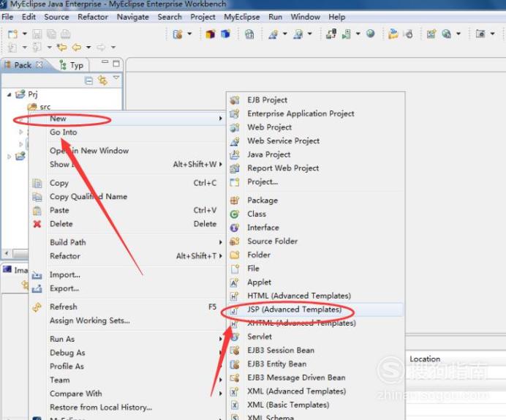The width and height of the screenshot is (506, 420).
Task: Create a new EJB Project
Action: pos(316,100)
